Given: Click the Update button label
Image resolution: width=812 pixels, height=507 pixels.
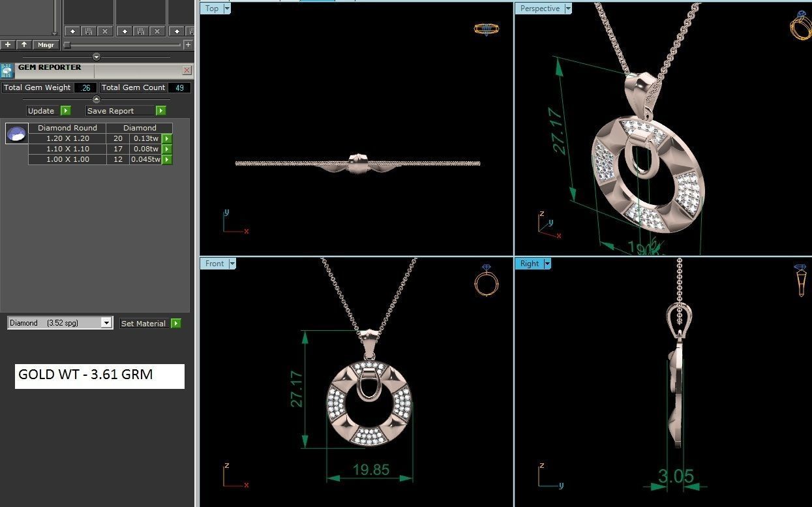Looking at the screenshot, I should pyautogui.click(x=41, y=111).
